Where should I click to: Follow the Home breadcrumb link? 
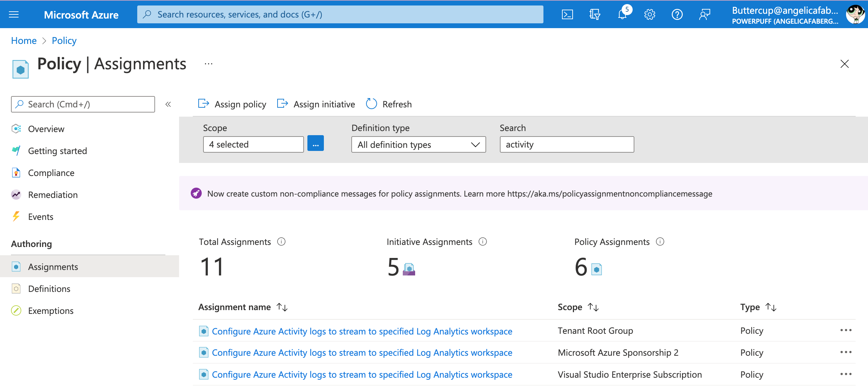[x=24, y=40]
